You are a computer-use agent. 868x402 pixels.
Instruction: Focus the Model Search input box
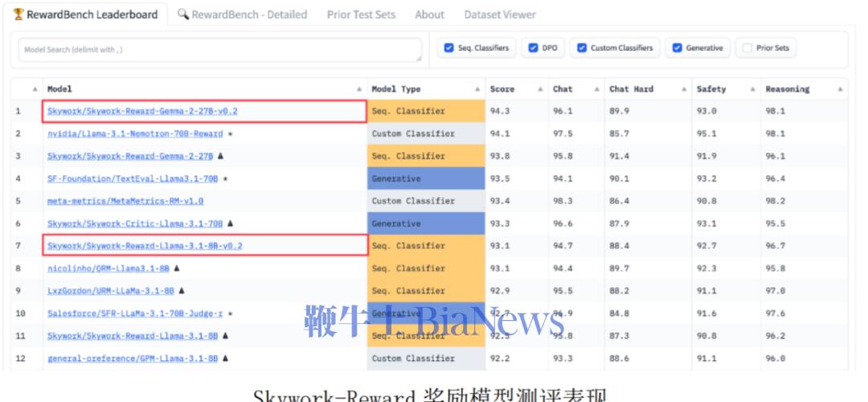pyautogui.click(x=219, y=50)
